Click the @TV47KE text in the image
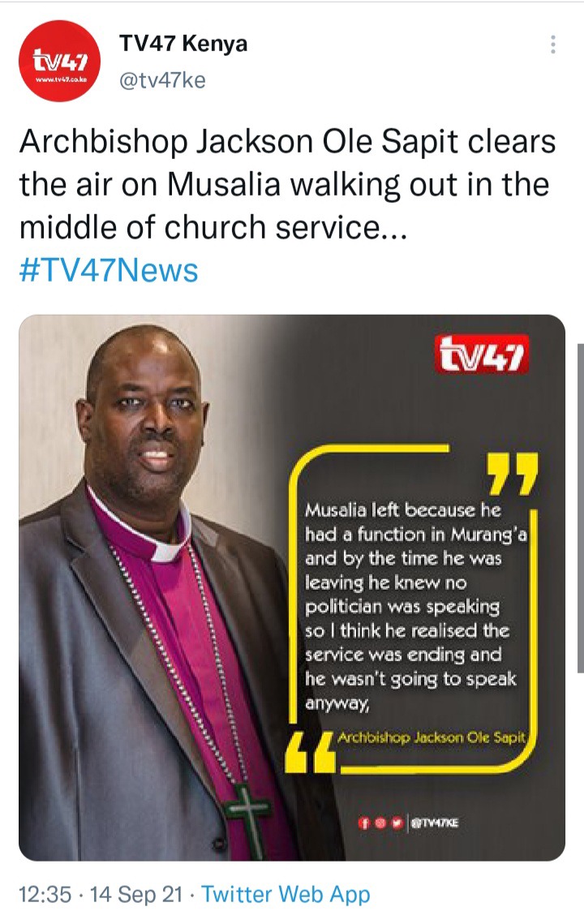Screen dimensions: 584x924 [x=434, y=823]
